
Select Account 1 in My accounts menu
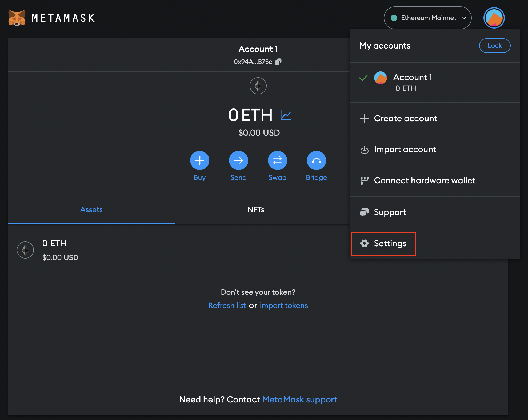(x=435, y=83)
